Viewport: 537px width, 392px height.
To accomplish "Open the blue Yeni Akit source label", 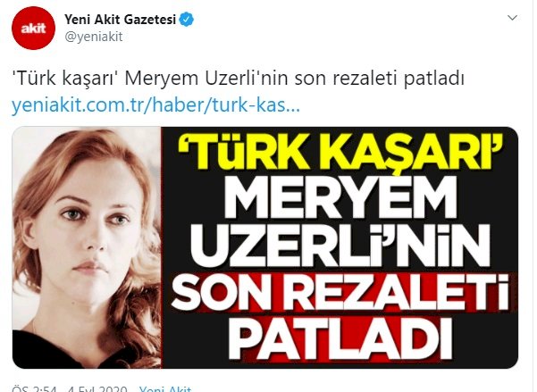I will coord(165,389).
